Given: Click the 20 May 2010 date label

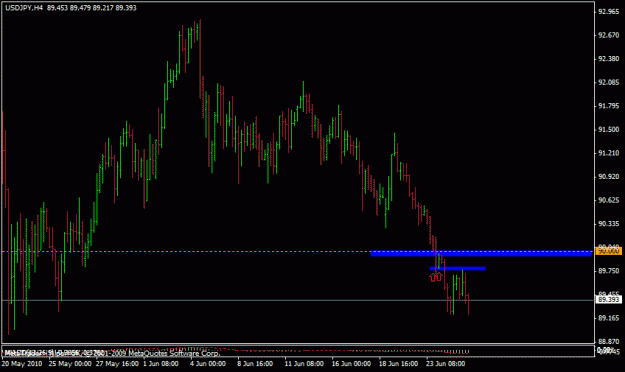Looking at the screenshot, I should pyautogui.click(x=22, y=364).
